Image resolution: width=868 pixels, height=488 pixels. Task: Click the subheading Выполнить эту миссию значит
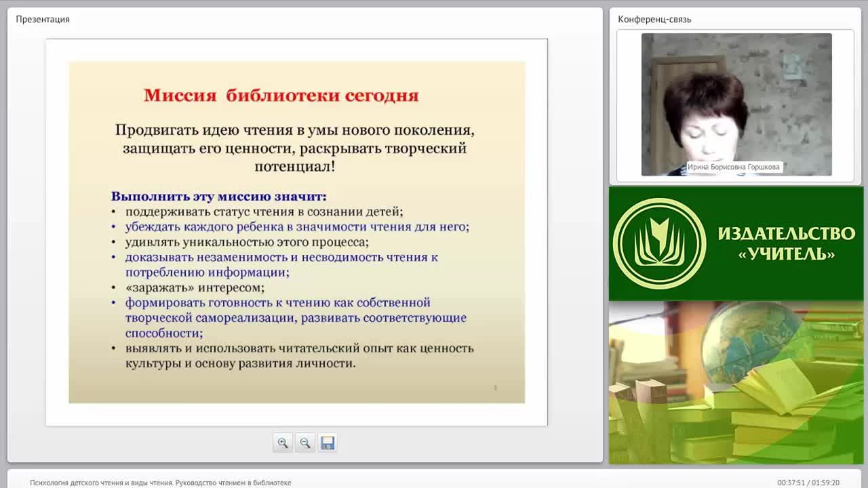pyautogui.click(x=219, y=197)
